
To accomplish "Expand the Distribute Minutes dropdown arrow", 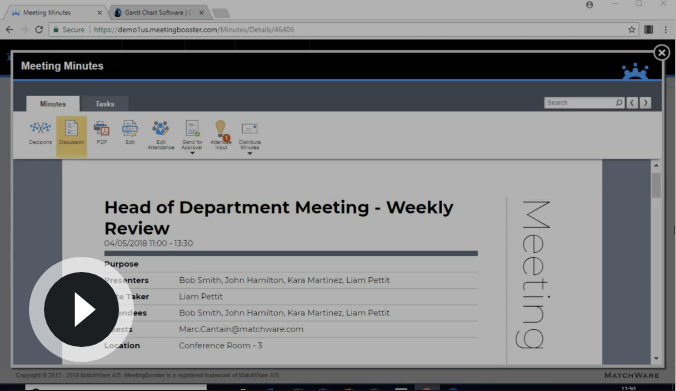I will pos(250,153).
